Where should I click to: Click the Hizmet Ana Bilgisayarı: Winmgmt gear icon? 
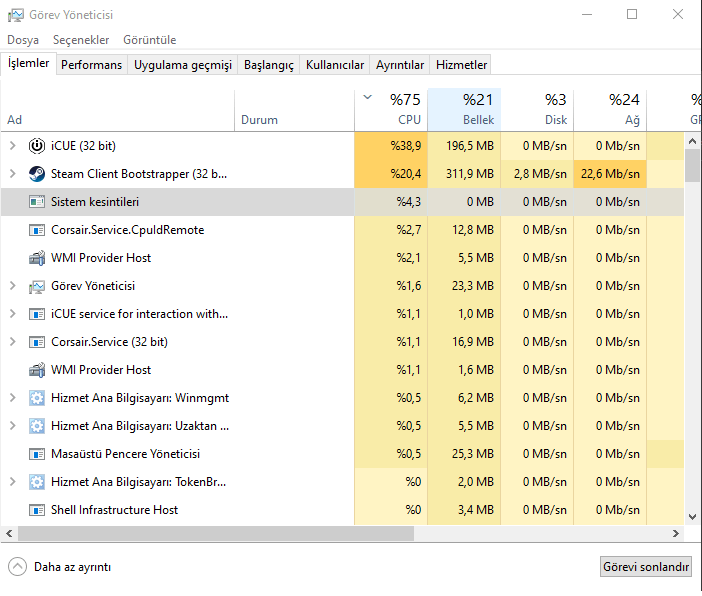click(x=37, y=398)
